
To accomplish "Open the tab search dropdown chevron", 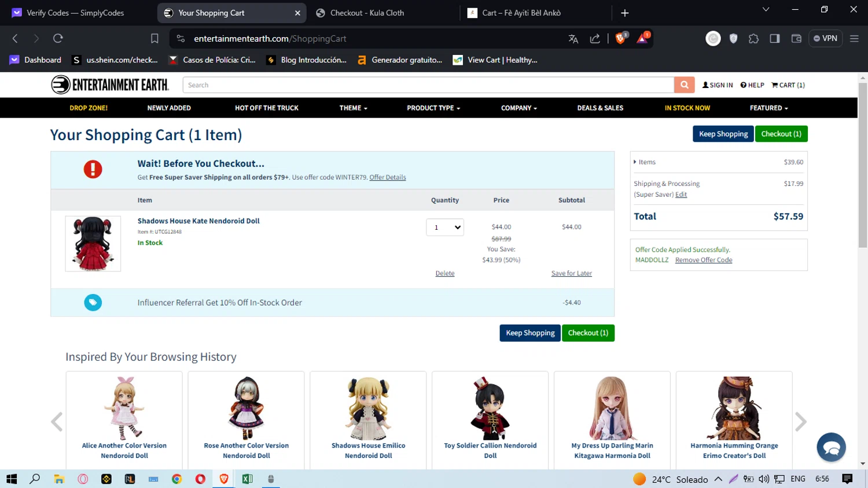I will (766, 10).
